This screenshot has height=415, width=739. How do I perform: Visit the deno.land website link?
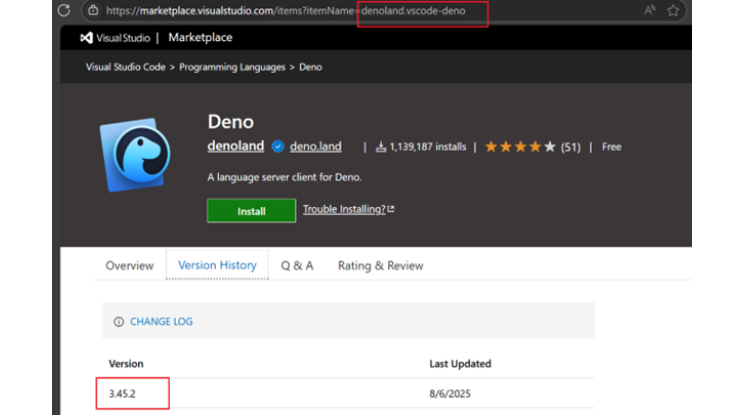tap(315, 147)
